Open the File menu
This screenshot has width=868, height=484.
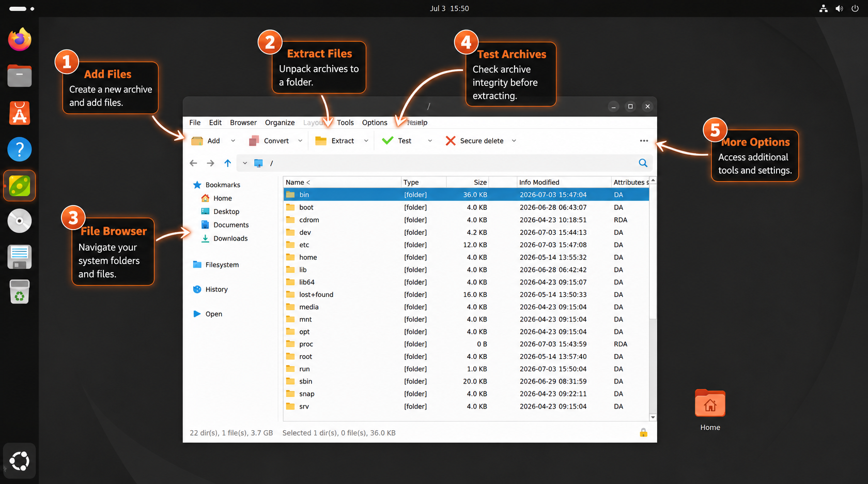click(x=195, y=123)
